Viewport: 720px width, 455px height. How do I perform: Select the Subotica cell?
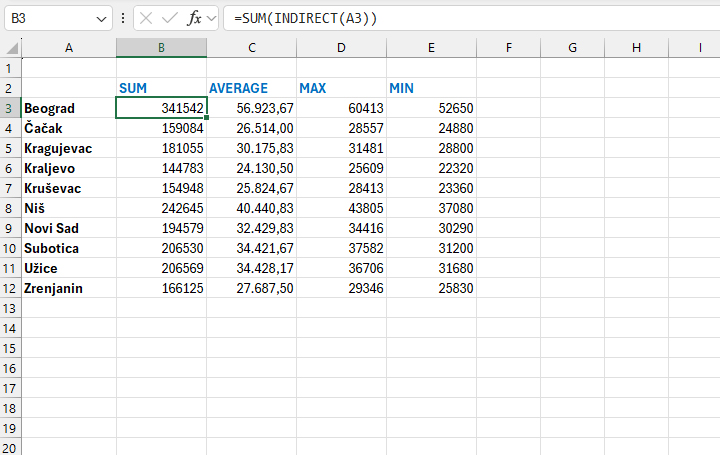pos(69,248)
